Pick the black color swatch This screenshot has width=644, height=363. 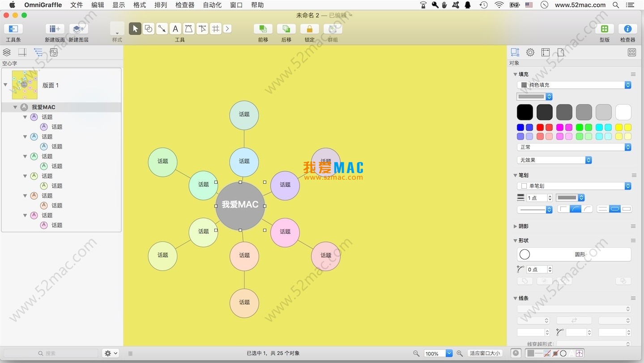(x=525, y=112)
